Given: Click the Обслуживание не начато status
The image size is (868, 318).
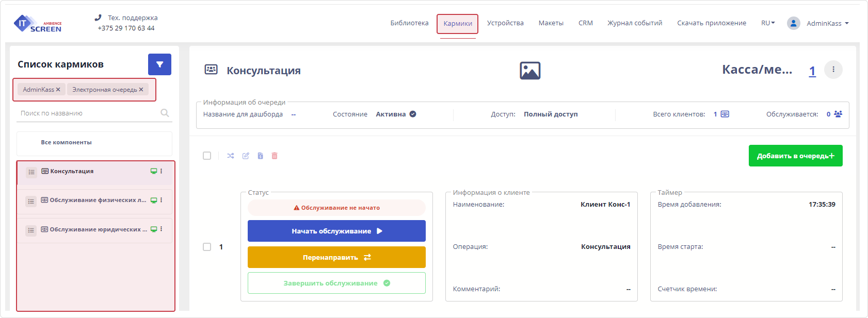Looking at the screenshot, I should click(336, 208).
